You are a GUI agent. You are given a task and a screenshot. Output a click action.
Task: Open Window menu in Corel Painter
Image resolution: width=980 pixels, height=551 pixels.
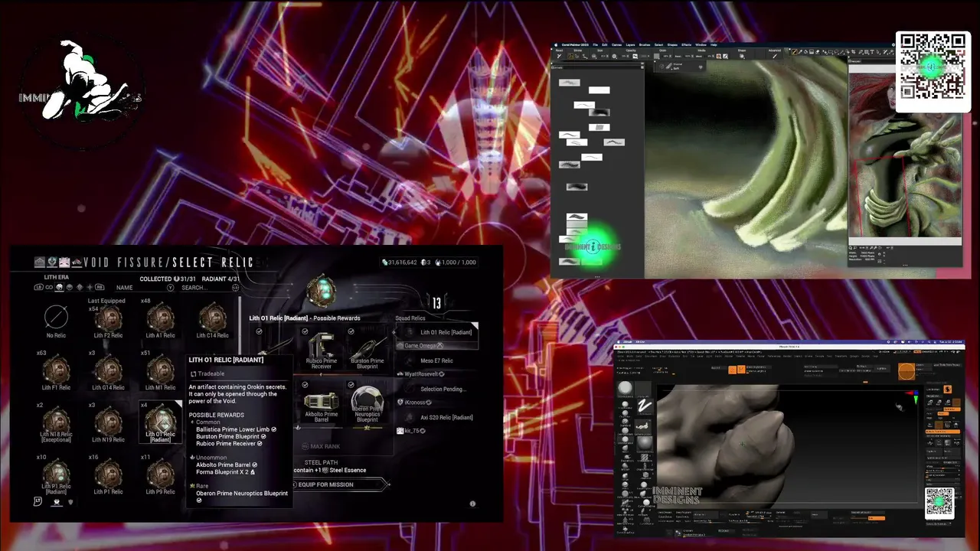point(701,45)
